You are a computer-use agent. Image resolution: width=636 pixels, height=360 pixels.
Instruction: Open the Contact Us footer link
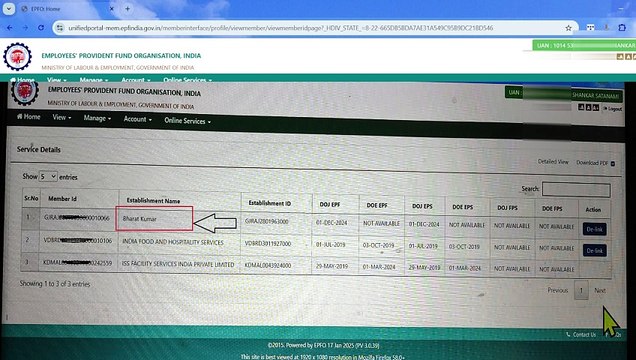point(581,334)
